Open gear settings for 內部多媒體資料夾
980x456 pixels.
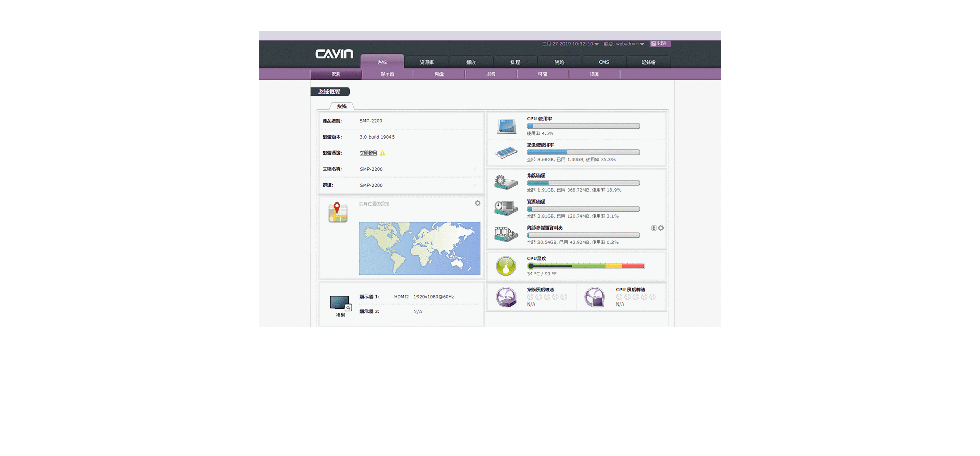click(x=661, y=228)
